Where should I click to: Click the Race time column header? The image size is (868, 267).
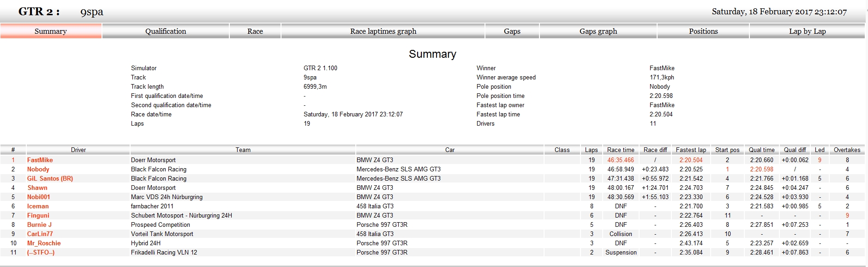coord(621,150)
